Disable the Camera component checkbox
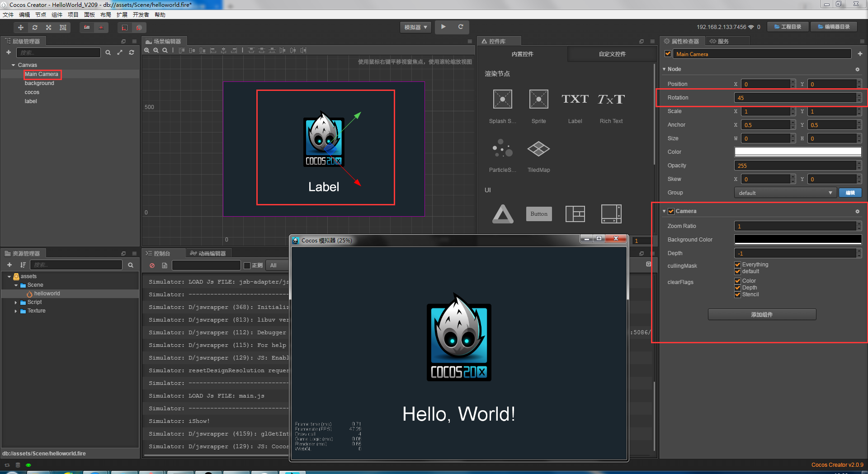Image resolution: width=868 pixels, height=474 pixels. [x=671, y=211]
